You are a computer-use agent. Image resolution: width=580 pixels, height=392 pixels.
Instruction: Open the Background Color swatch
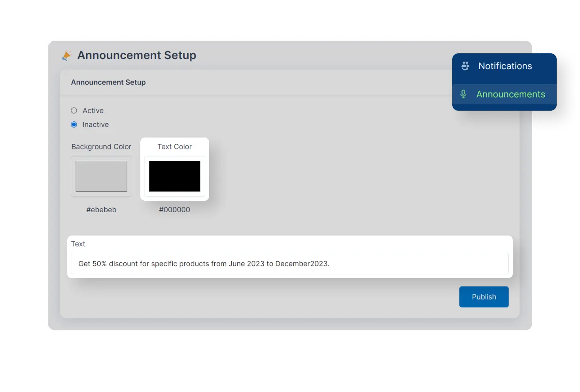tap(101, 176)
